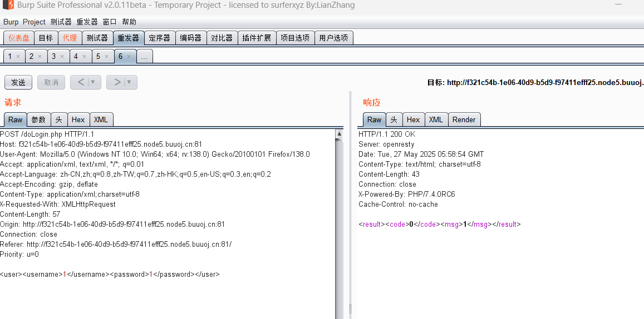Viewport: 644px width, 319px height.
Task: Open history dropdown beside the > button
Action: 129,82
